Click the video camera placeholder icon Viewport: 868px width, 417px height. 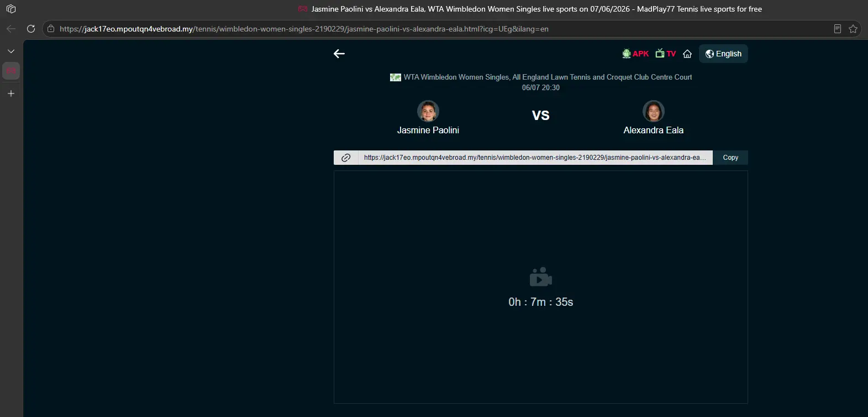[541, 277]
